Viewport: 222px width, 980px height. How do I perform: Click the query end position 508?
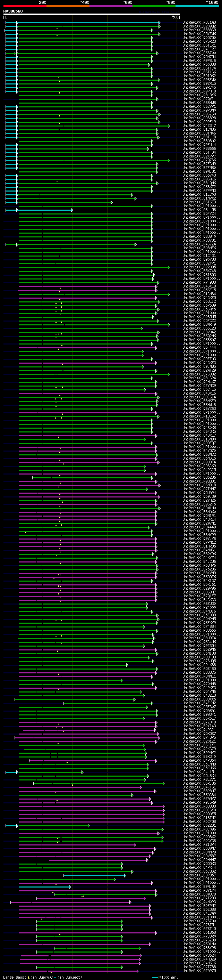pyautogui.click(x=175, y=17)
